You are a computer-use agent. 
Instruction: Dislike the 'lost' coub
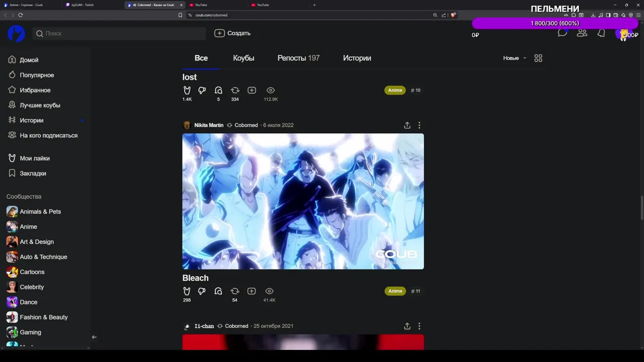coord(202,90)
